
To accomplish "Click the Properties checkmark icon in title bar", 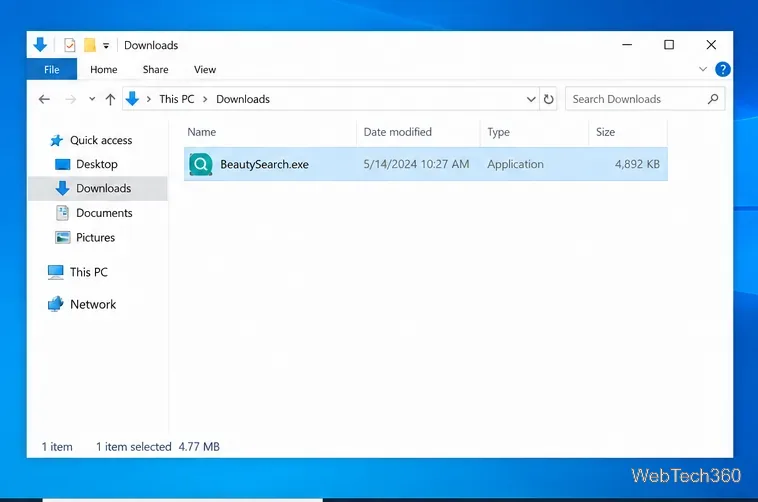I will click(x=70, y=45).
